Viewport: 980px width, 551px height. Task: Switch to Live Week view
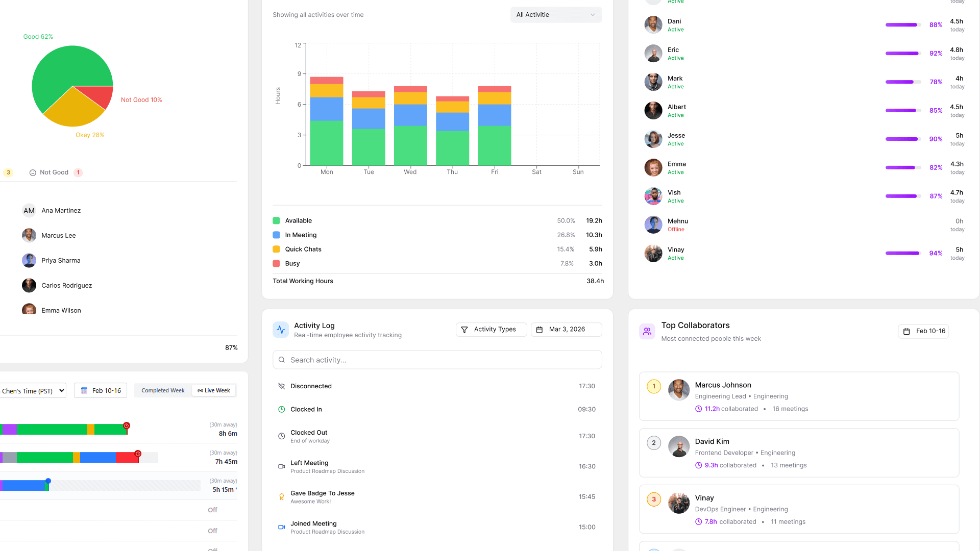214,391
